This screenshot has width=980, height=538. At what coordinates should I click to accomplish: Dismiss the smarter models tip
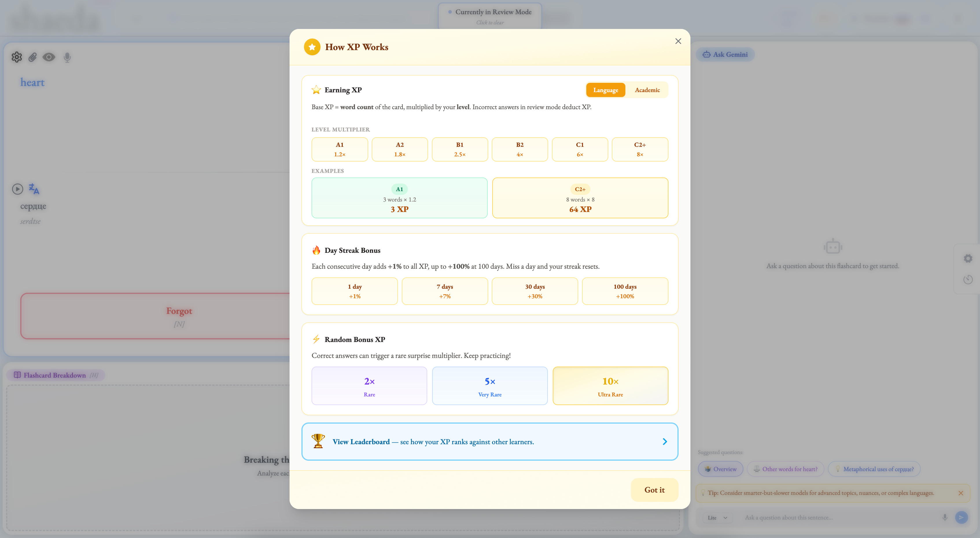click(x=961, y=493)
